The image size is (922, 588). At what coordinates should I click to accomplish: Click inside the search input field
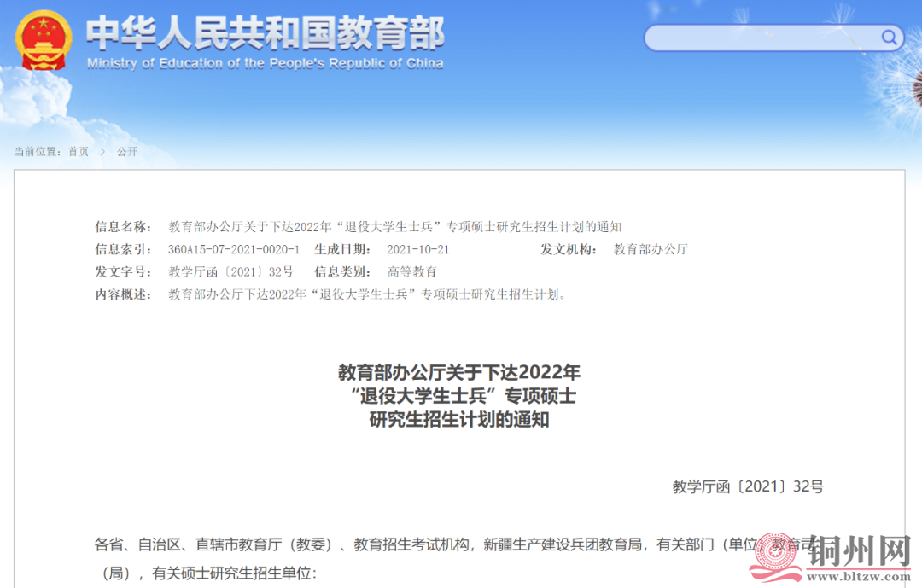[760, 38]
